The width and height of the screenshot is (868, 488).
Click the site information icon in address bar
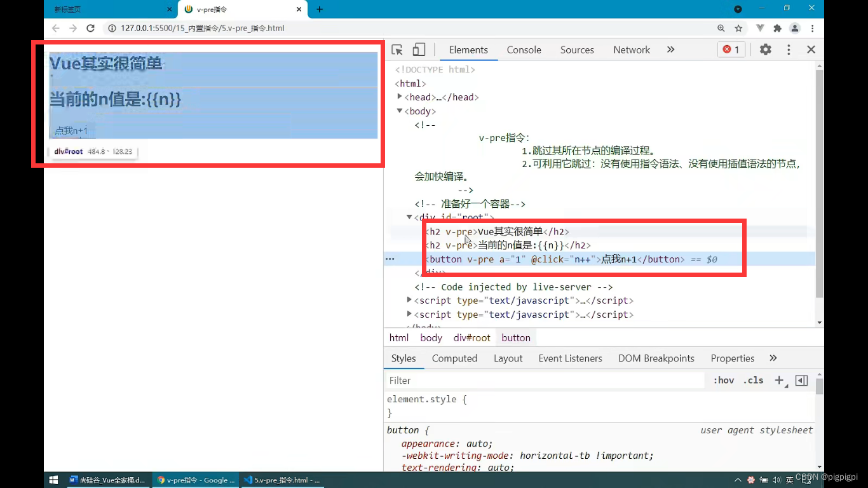112,28
